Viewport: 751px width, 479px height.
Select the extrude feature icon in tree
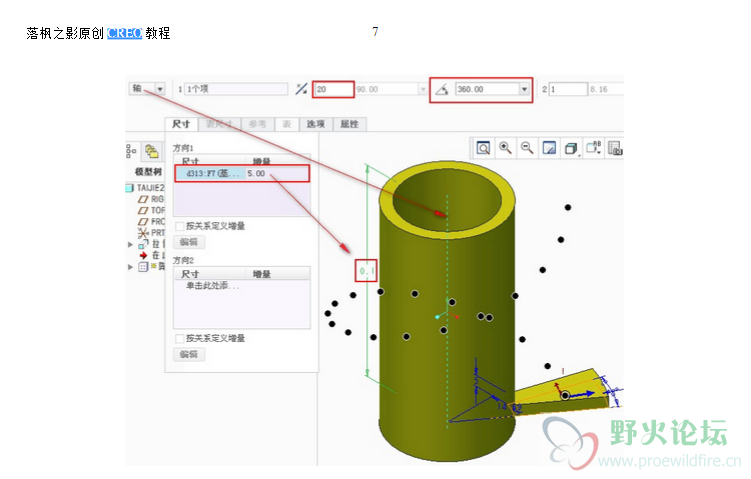click(x=143, y=244)
